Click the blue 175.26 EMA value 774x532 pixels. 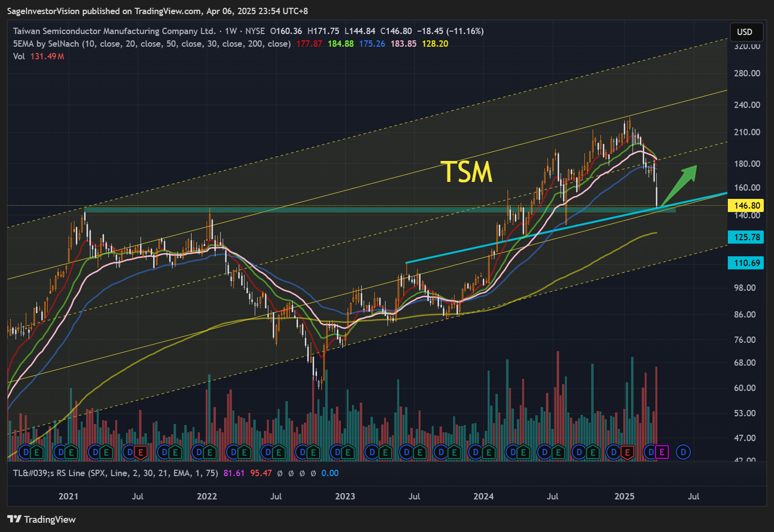pos(372,44)
